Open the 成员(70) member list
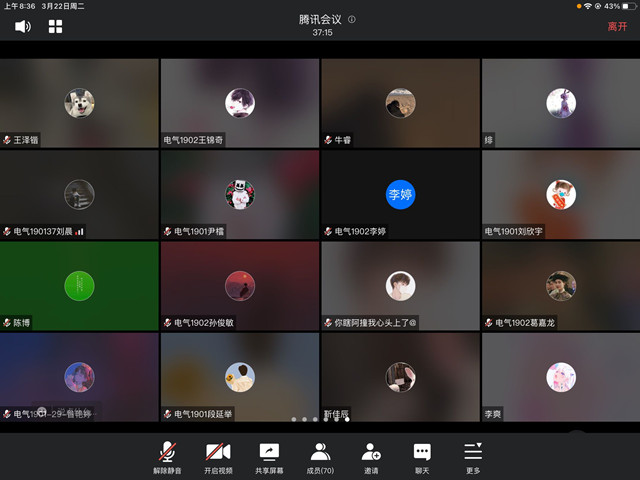640x480 pixels. (320, 458)
